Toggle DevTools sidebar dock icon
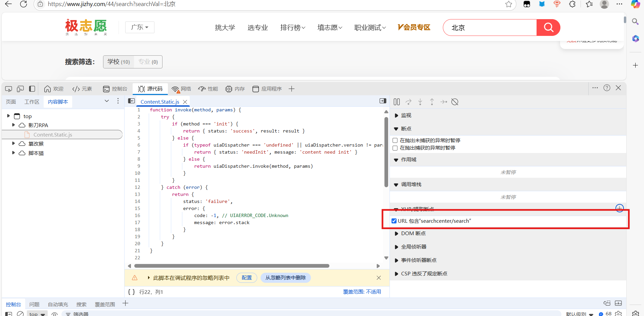 [32, 89]
